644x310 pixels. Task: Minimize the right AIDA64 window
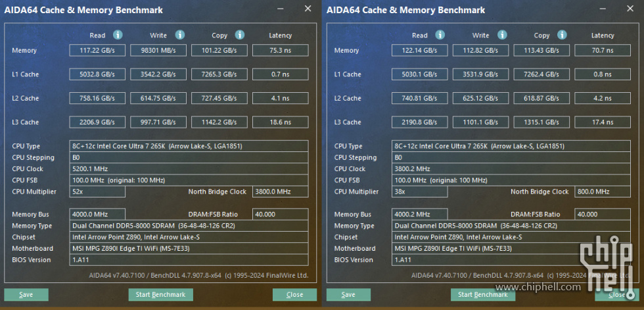[x=603, y=9]
